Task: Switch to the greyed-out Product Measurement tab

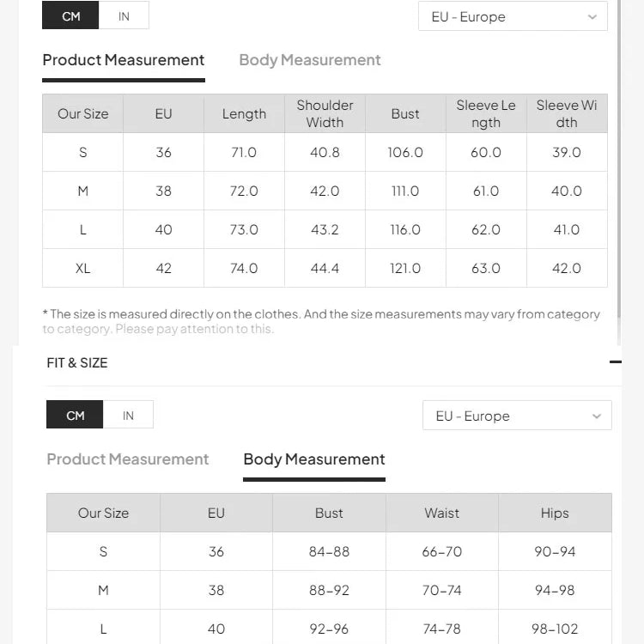Action: tap(128, 459)
